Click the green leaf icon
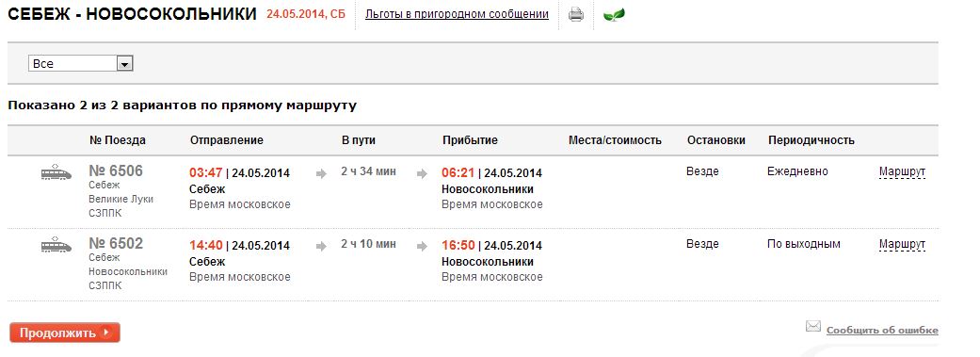 tap(614, 14)
